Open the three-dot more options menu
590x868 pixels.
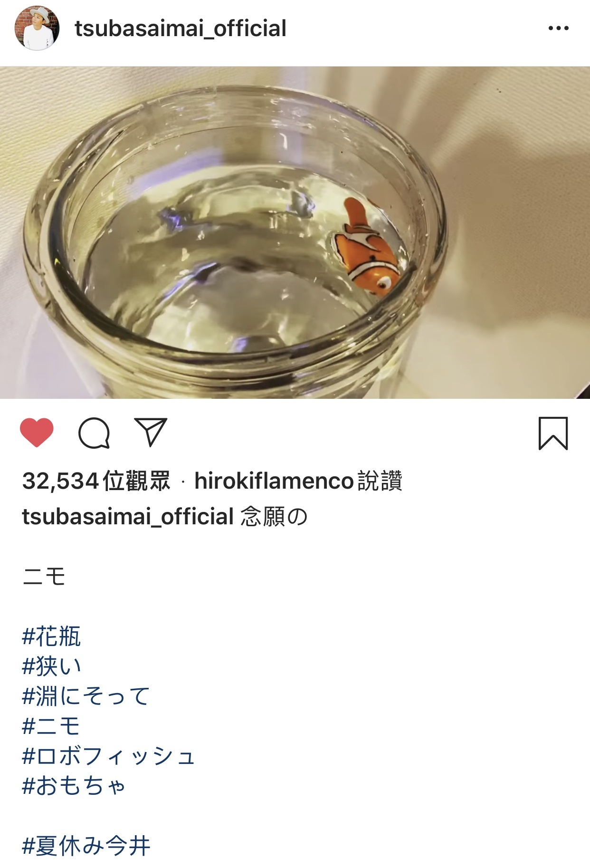pyautogui.click(x=558, y=28)
